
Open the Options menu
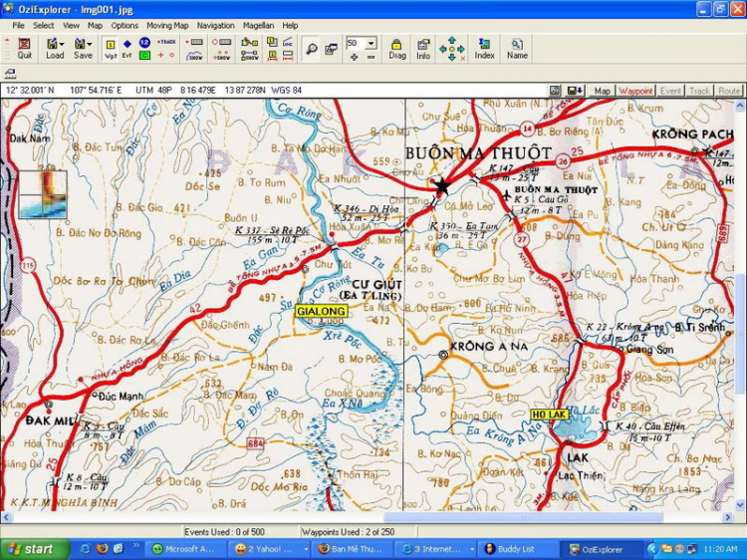pos(124,25)
